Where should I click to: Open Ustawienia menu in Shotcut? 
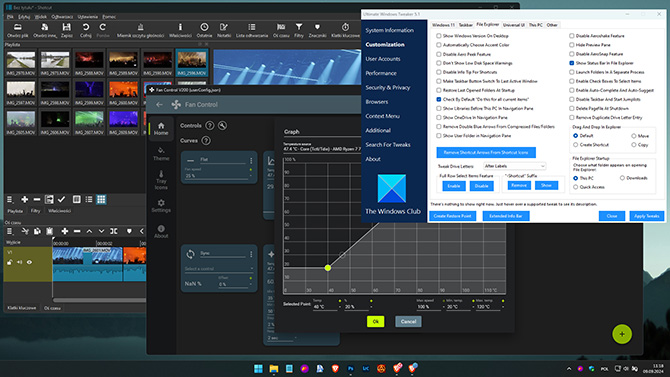pyautogui.click(x=88, y=17)
